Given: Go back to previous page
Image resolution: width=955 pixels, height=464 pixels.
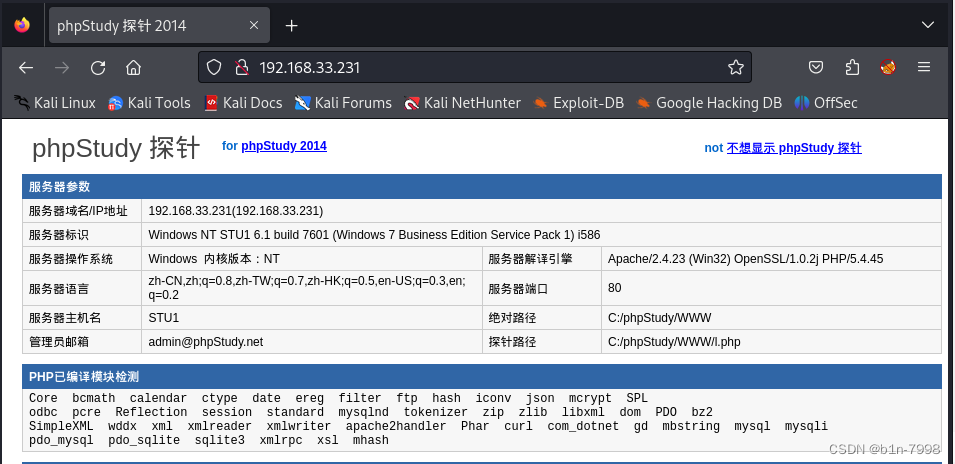Looking at the screenshot, I should 26,67.
